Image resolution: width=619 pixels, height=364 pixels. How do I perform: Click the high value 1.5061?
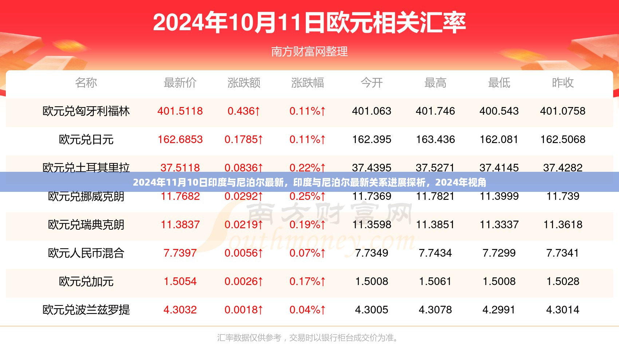tap(435, 281)
